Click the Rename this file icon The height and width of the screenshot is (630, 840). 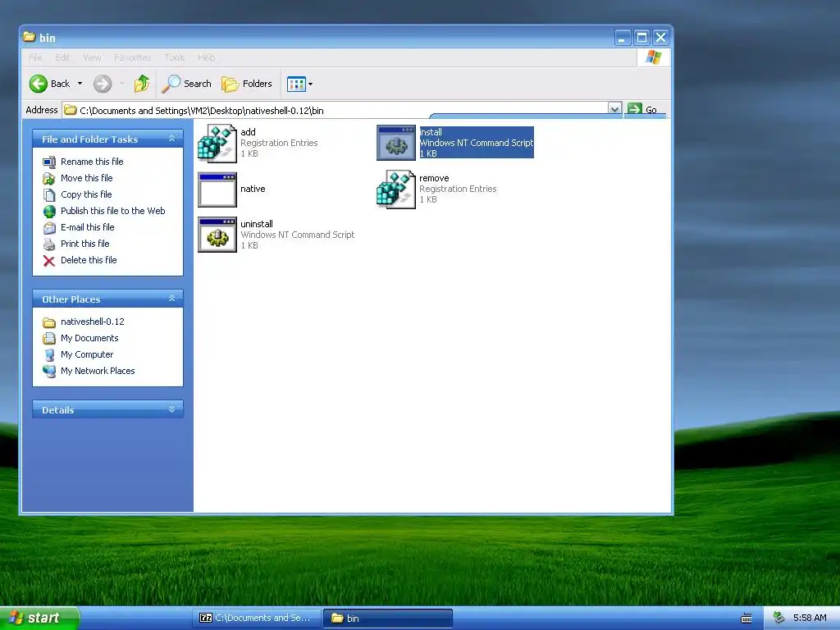coord(48,162)
